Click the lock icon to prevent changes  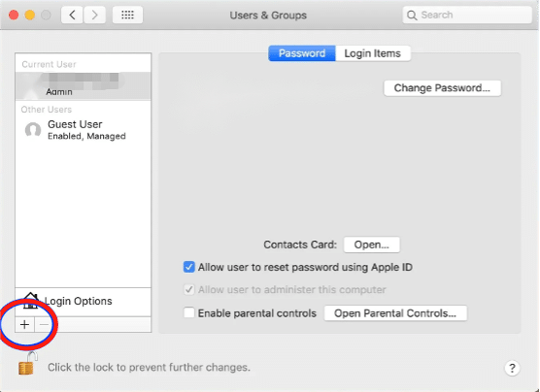[x=27, y=364]
